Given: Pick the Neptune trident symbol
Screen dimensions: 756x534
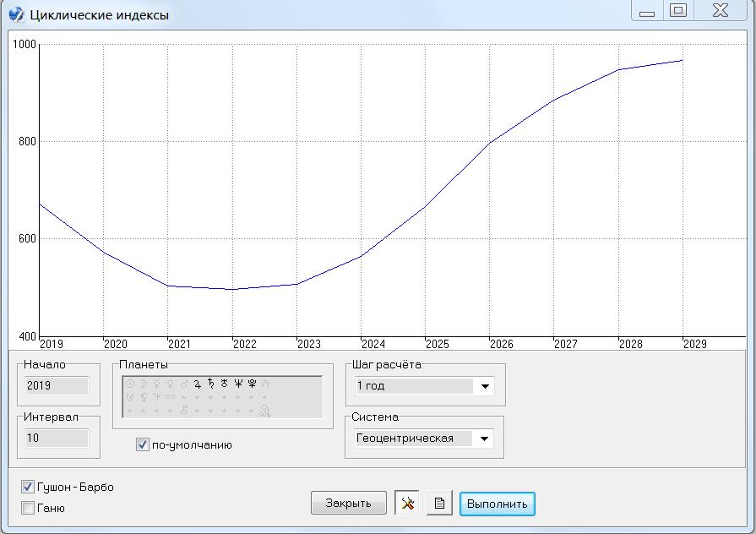Looking at the screenshot, I should point(238,384).
